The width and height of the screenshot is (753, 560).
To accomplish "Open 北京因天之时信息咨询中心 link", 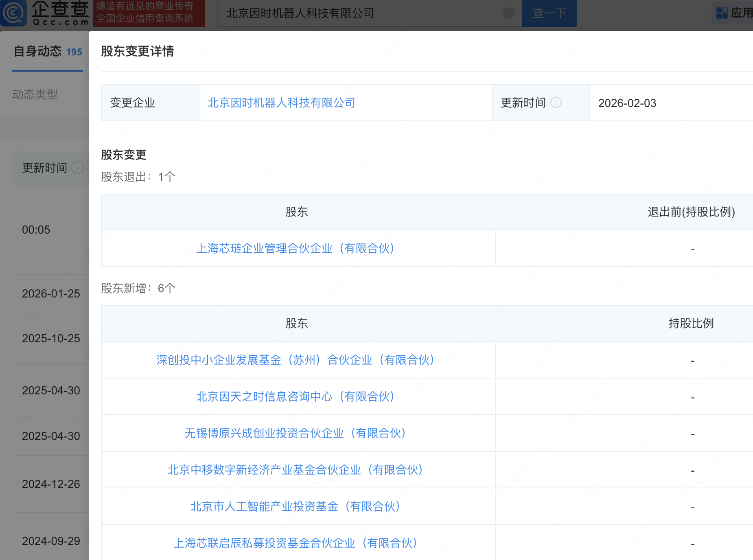I will click(295, 396).
